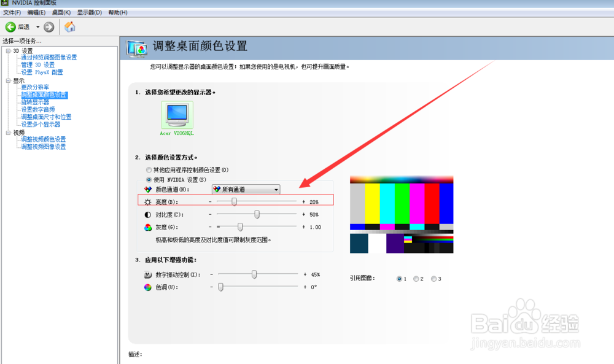Open the 颜色通道 所有通道 dropdown
This screenshot has width=614, height=364.
[x=246, y=190]
